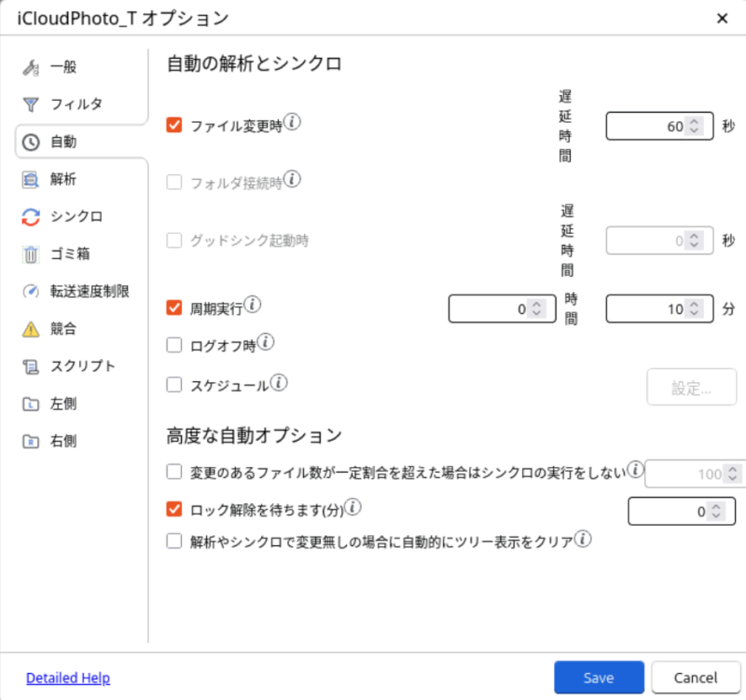The width and height of the screenshot is (746, 700).
Task: Click the Save button
Action: (599, 678)
